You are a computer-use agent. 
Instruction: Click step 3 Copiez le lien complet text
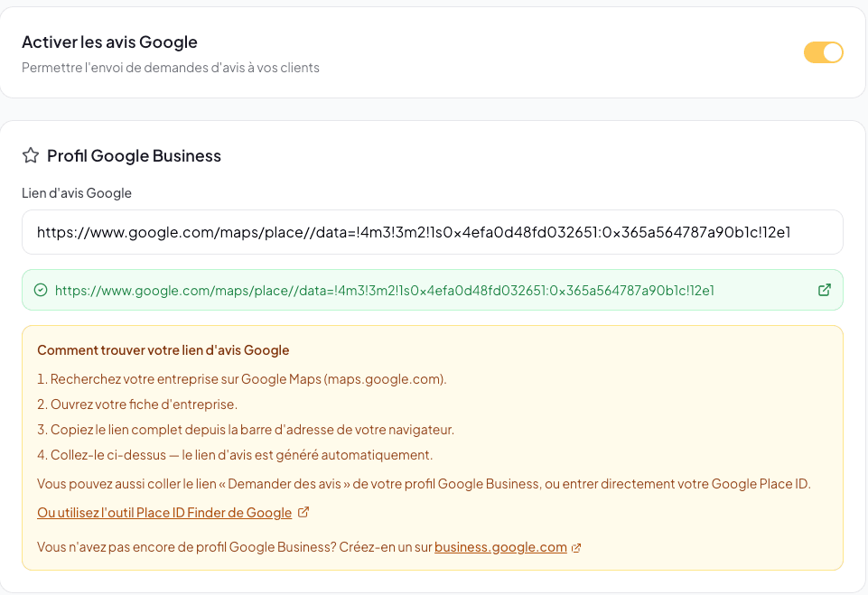pos(246,430)
